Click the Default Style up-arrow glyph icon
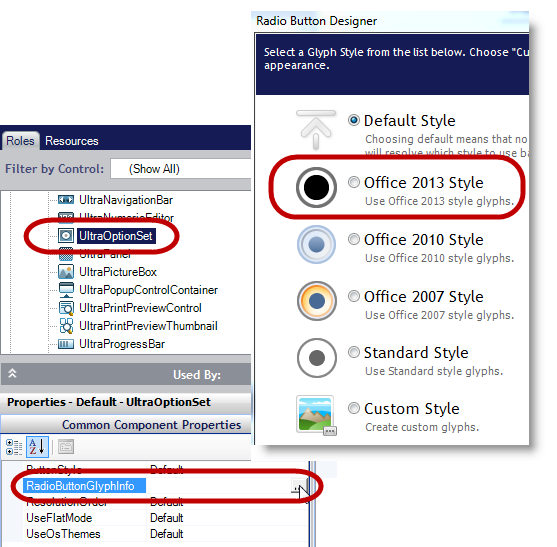 click(x=316, y=130)
